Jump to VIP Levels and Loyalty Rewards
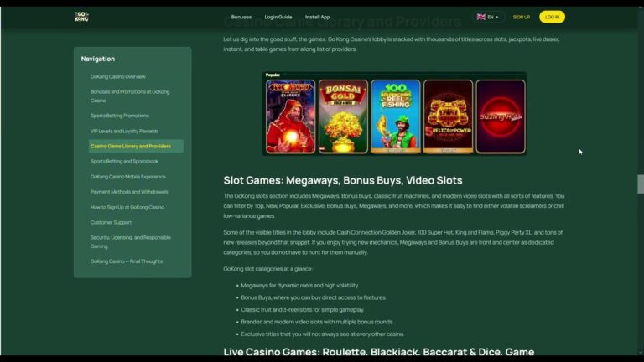The image size is (644, 362). point(124,132)
